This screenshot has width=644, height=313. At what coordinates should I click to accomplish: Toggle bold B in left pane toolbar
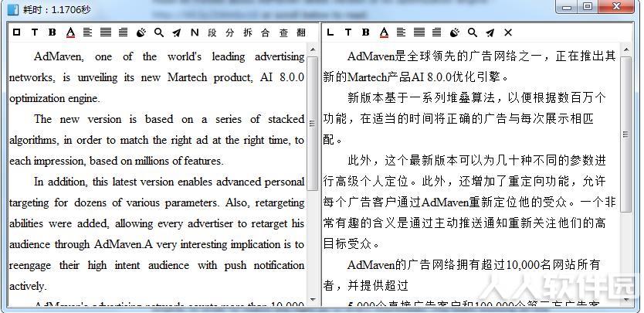(53, 32)
